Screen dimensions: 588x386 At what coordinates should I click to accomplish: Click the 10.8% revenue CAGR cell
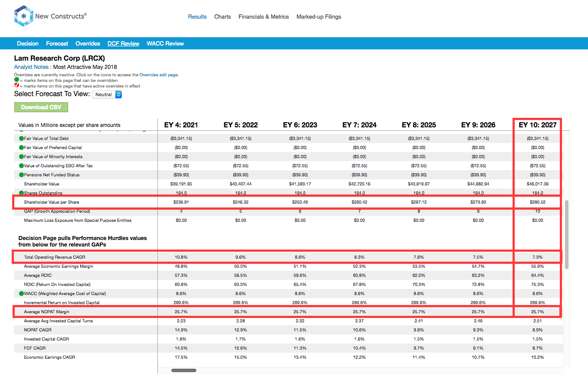(x=181, y=257)
